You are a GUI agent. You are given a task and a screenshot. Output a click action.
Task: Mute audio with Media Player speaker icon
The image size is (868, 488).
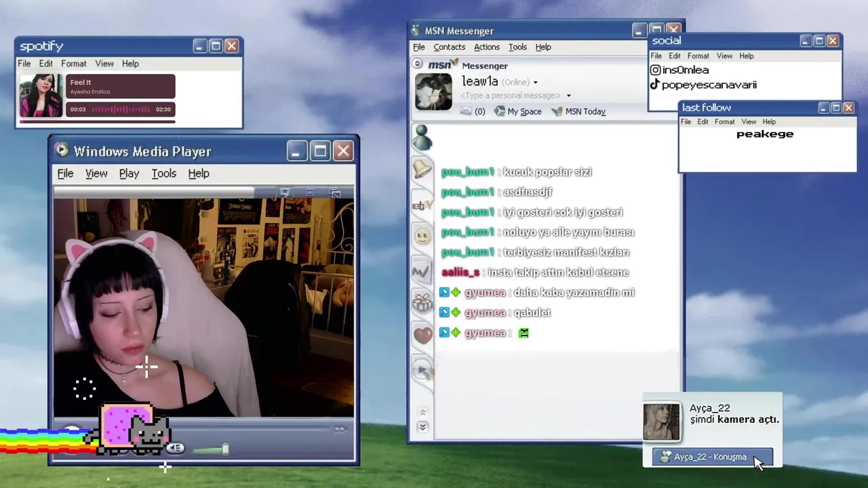175,448
